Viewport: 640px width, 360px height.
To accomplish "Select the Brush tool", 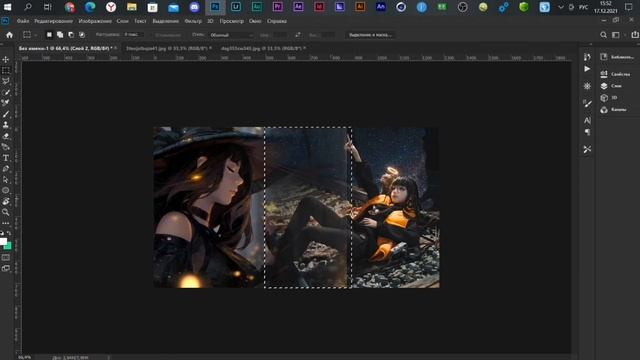I will 6,114.
